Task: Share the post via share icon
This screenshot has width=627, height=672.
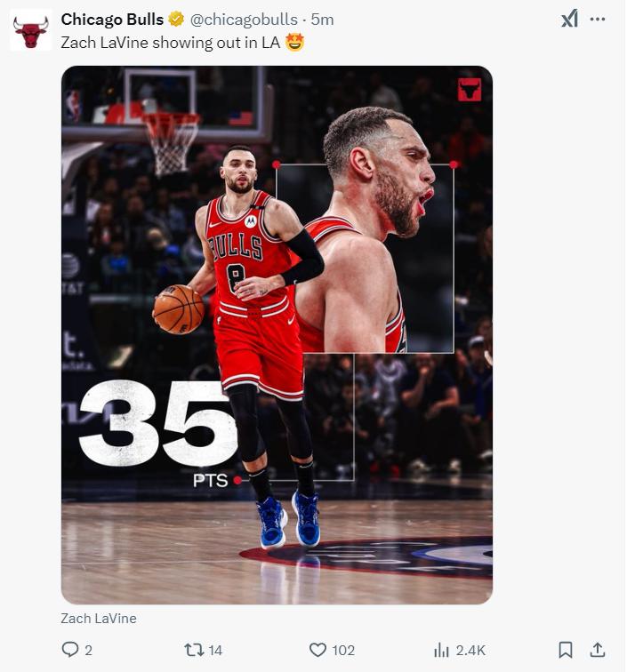Action: 598,651
